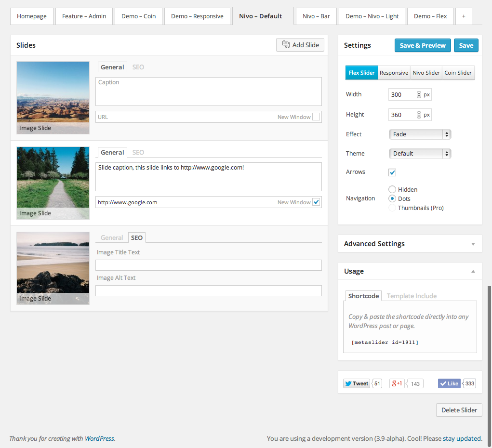Select the Responsive slider type
The height and width of the screenshot is (448, 492).
[x=394, y=73]
